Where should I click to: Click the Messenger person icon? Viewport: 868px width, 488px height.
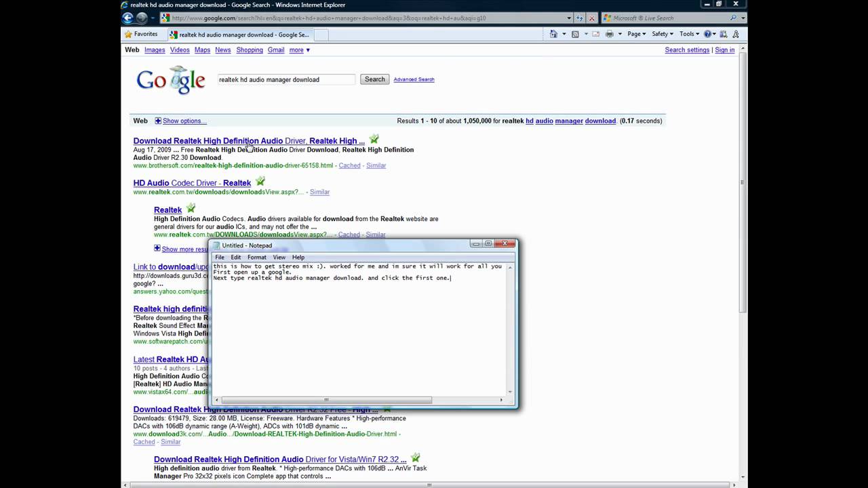[736, 34]
